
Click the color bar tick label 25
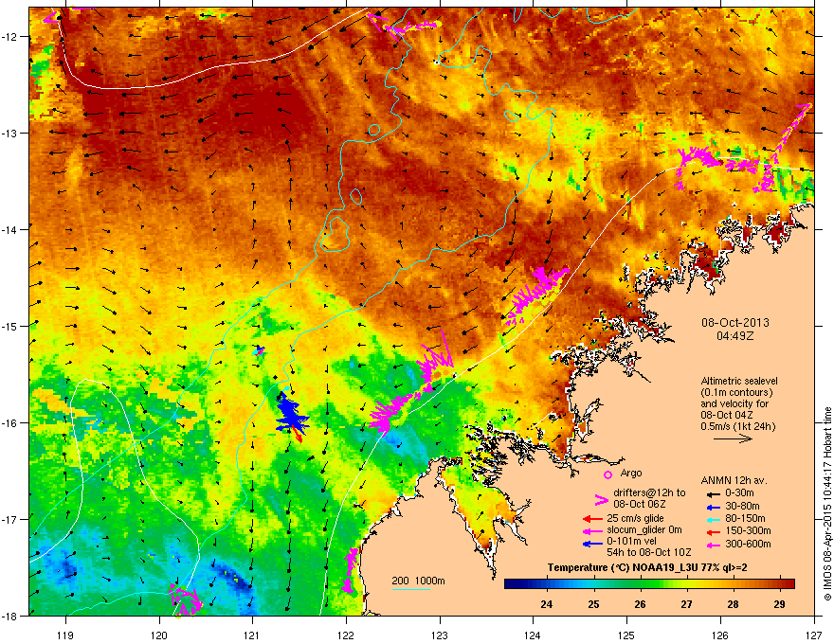tap(593, 604)
